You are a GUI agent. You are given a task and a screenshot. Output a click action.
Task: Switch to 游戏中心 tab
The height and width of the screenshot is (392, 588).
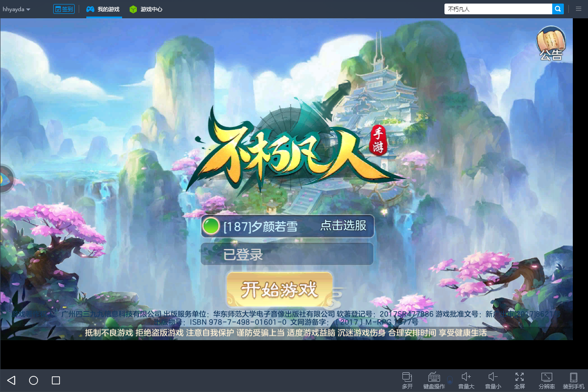click(x=146, y=9)
